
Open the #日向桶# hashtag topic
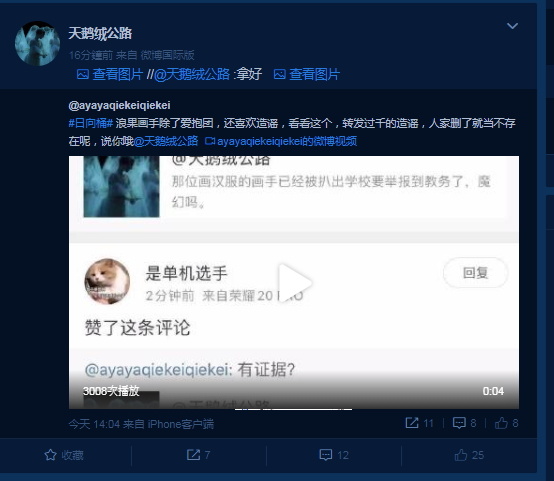click(x=90, y=123)
